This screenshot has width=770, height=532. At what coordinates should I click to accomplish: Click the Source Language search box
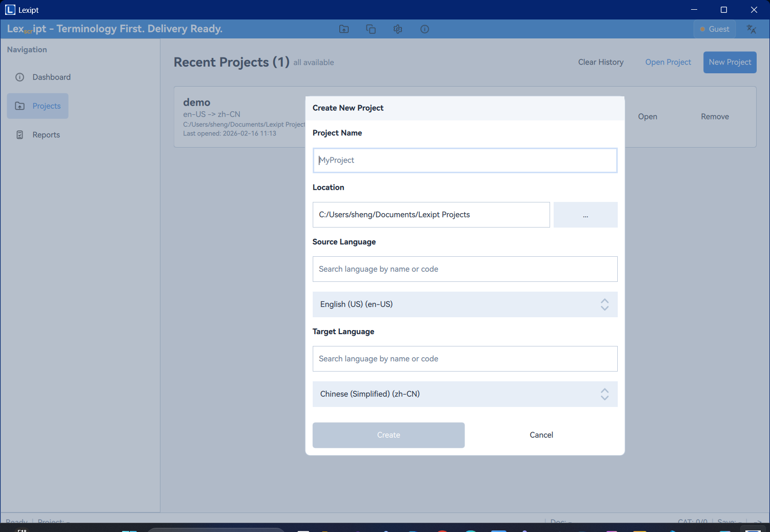coord(464,269)
